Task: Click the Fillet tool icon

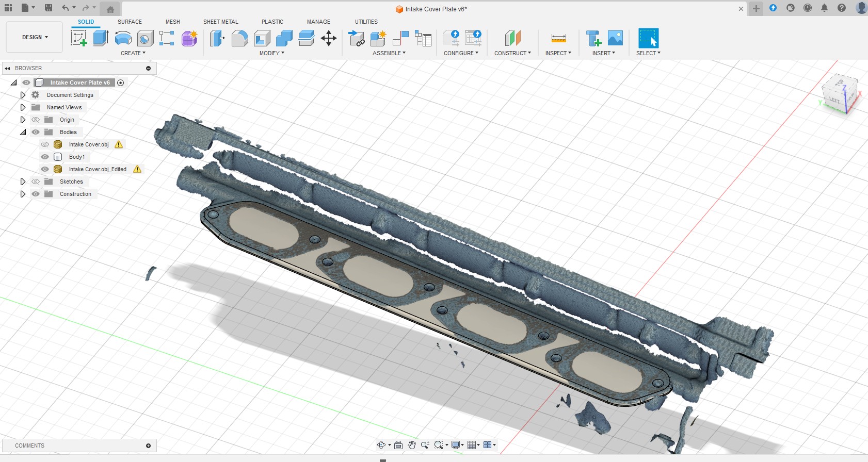Action: point(239,38)
